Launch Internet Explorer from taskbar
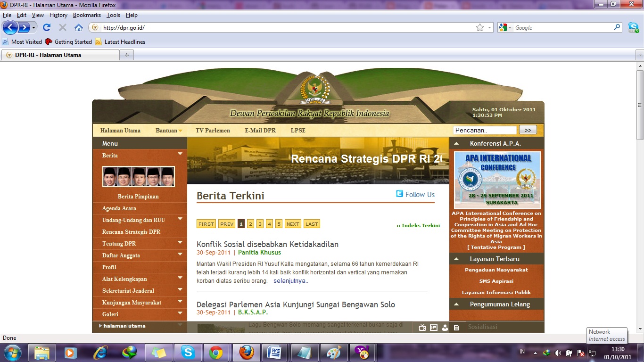 (x=100, y=352)
